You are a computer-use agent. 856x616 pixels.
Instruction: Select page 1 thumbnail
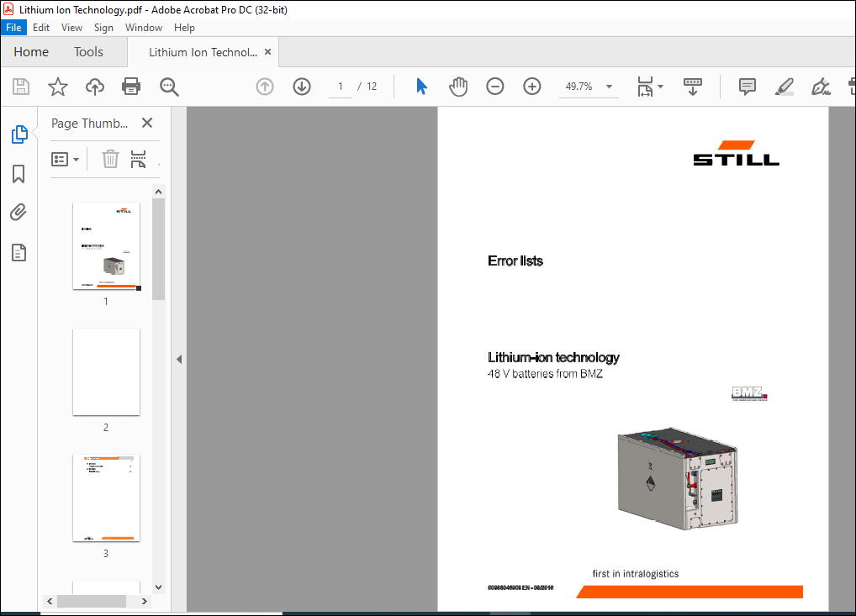[x=107, y=245]
